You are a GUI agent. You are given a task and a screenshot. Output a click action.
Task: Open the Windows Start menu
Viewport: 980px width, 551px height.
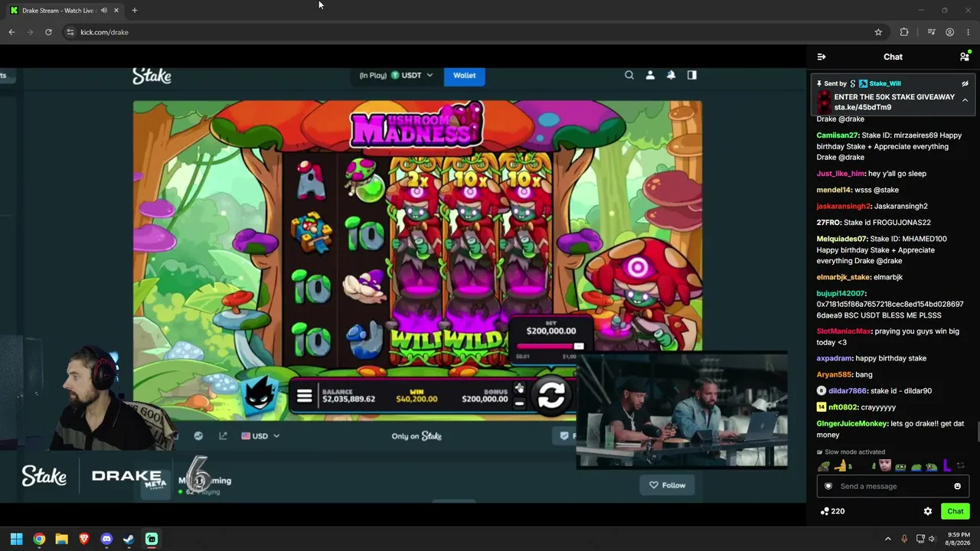click(x=16, y=539)
